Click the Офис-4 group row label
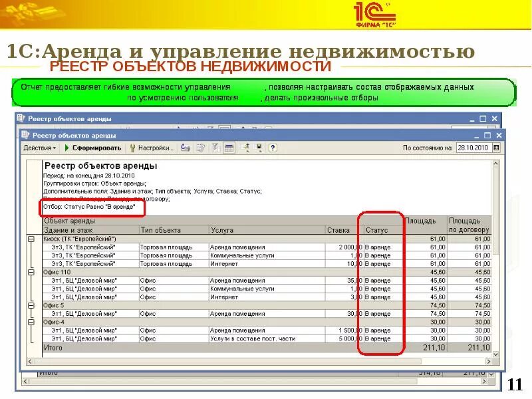 click(x=54, y=322)
